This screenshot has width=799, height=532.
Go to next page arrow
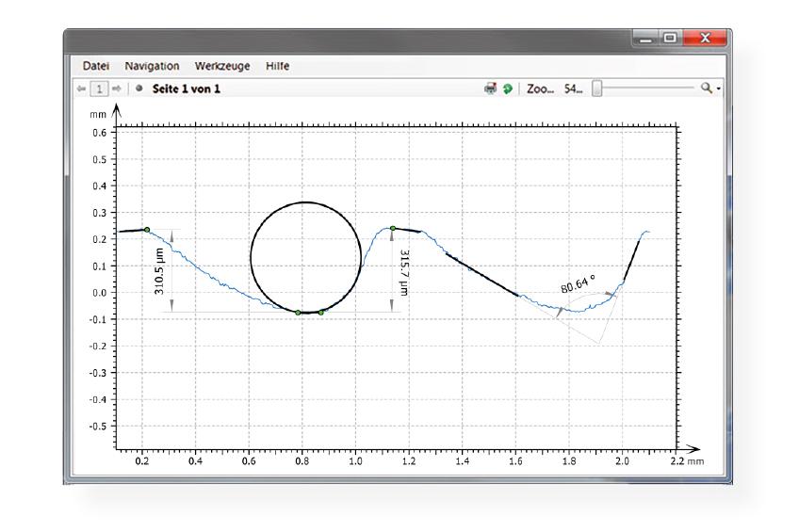(x=117, y=89)
